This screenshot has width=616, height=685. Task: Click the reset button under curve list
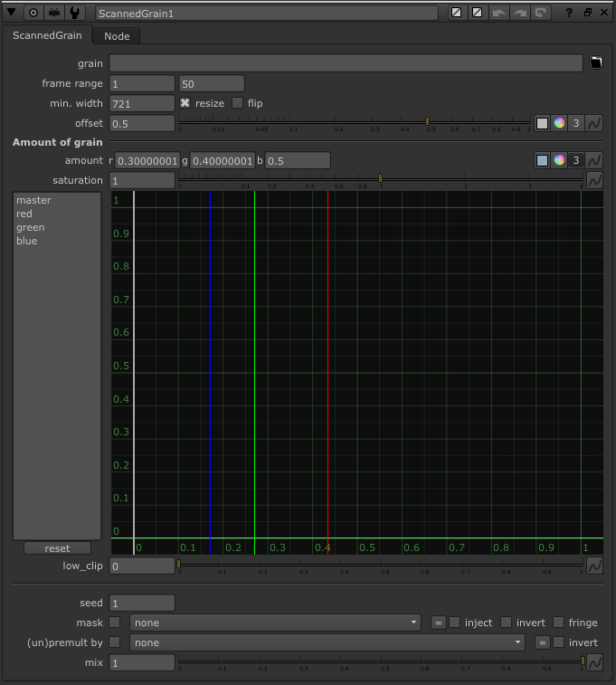coord(57,548)
